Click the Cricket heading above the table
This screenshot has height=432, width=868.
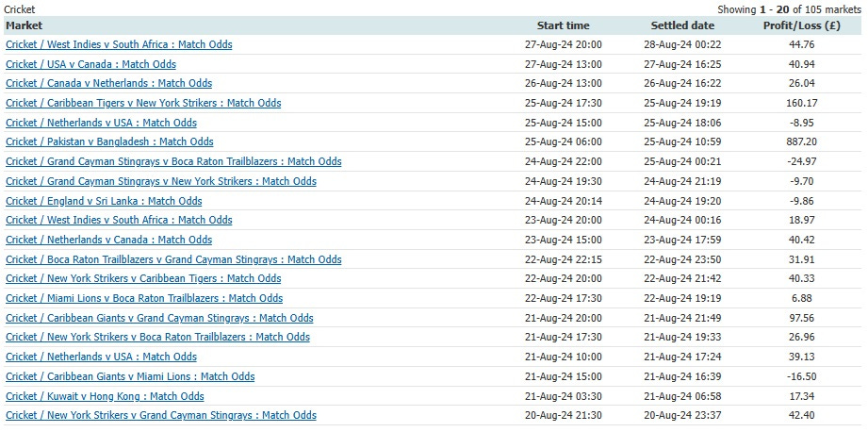tap(20, 9)
